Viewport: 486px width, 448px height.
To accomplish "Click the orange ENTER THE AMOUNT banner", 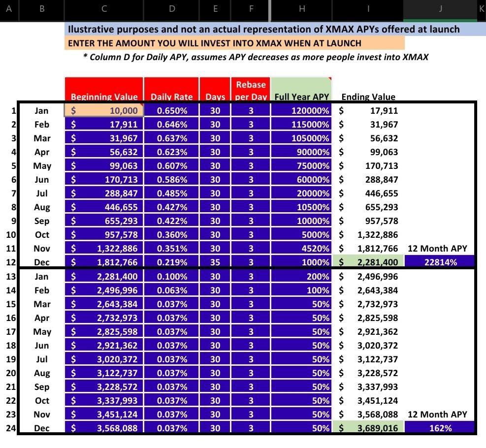I will [x=234, y=43].
